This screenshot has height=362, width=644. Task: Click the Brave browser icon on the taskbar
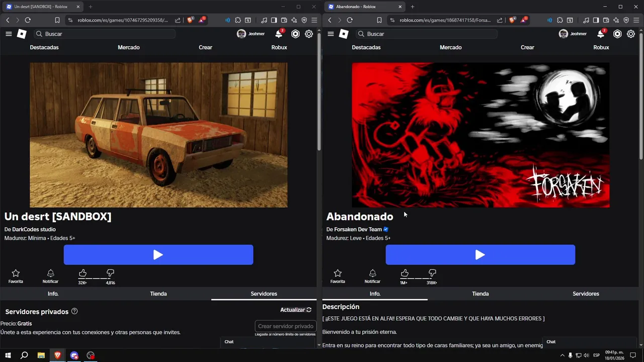[58, 355]
